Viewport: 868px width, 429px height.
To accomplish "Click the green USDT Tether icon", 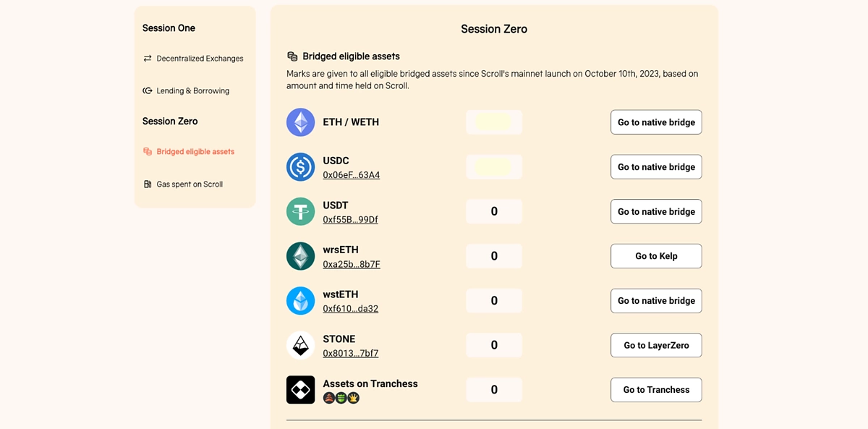I will 300,211.
